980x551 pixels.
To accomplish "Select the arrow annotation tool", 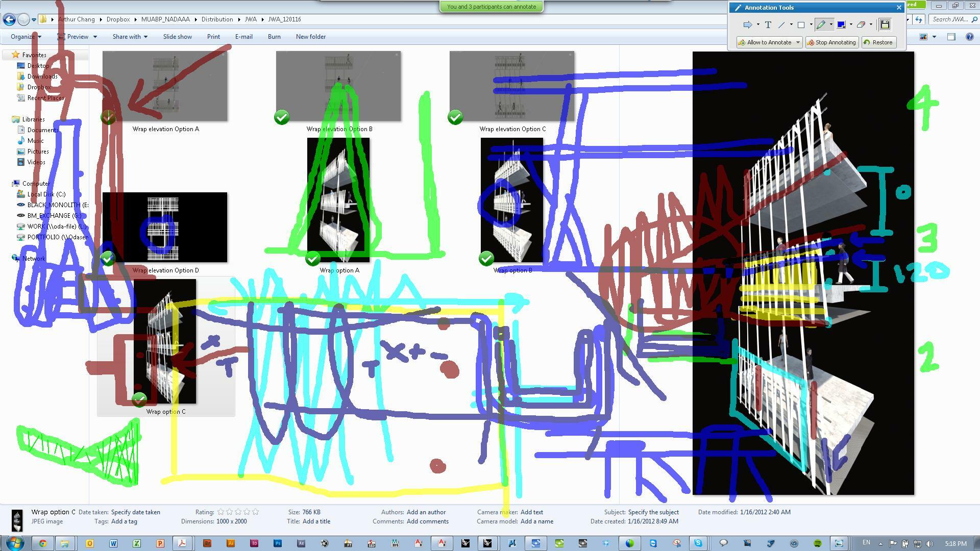I will point(747,24).
